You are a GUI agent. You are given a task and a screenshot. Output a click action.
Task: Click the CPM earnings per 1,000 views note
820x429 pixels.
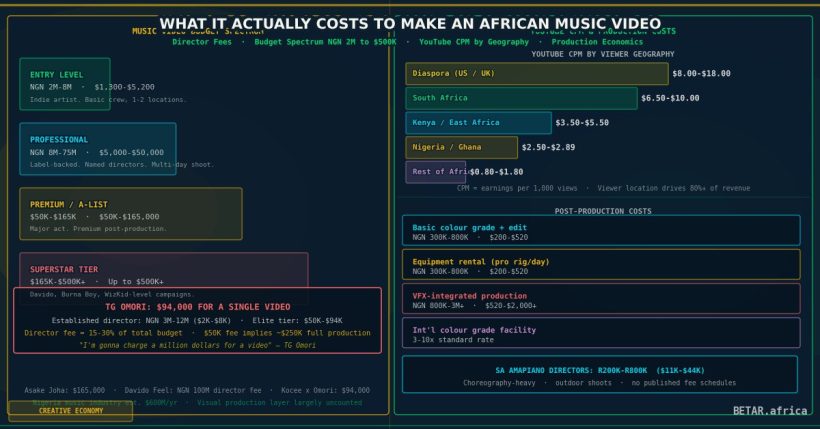pyautogui.click(x=603, y=188)
